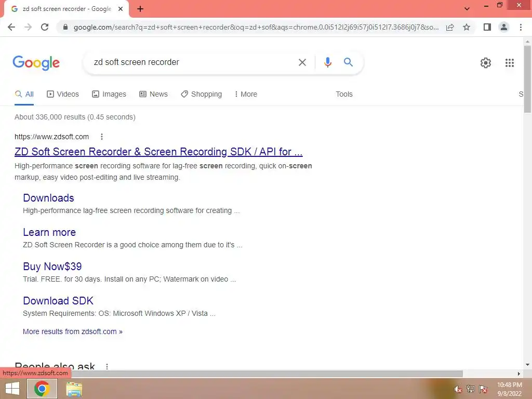Open the Windows Start menu
The height and width of the screenshot is (399, 532).
[12, 389]
